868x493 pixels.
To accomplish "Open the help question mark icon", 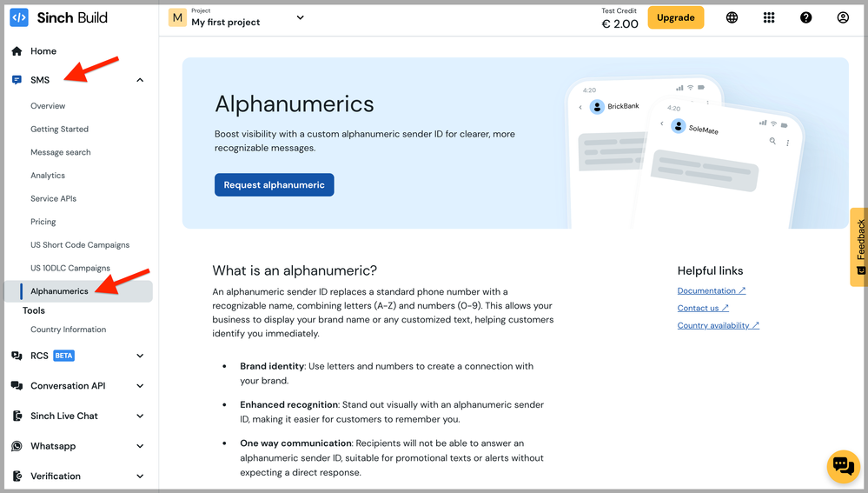I will (x=806, y=17).
